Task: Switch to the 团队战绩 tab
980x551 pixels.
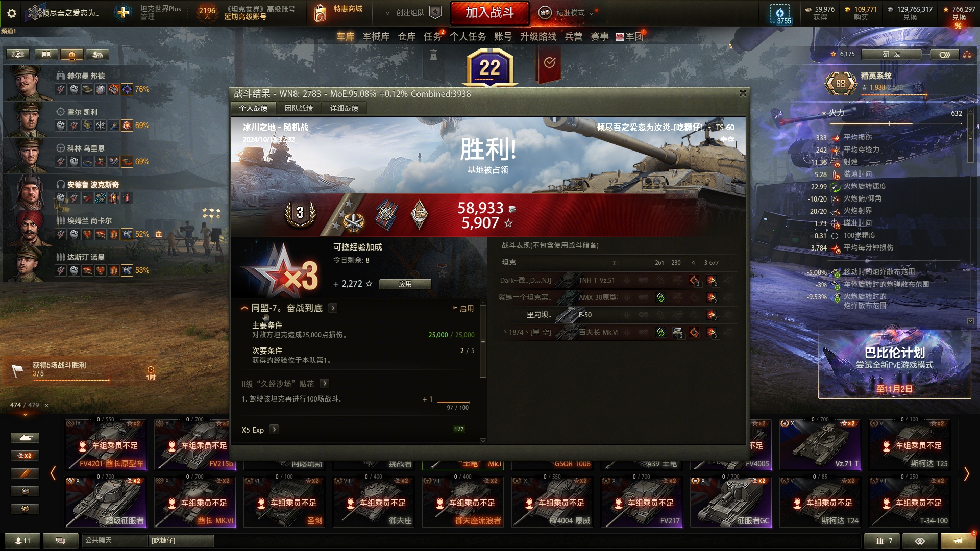Action: tap(299, 108)
